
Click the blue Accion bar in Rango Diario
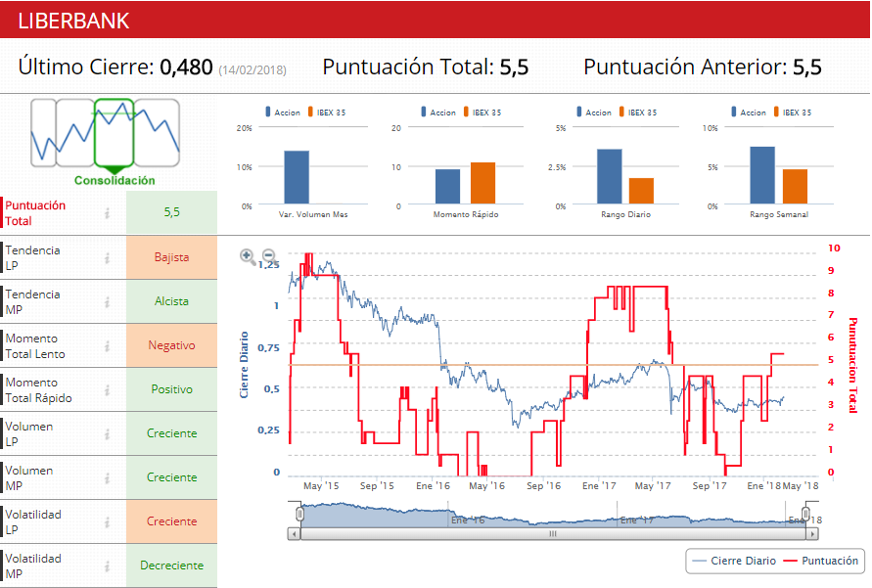tap(610, 176)
